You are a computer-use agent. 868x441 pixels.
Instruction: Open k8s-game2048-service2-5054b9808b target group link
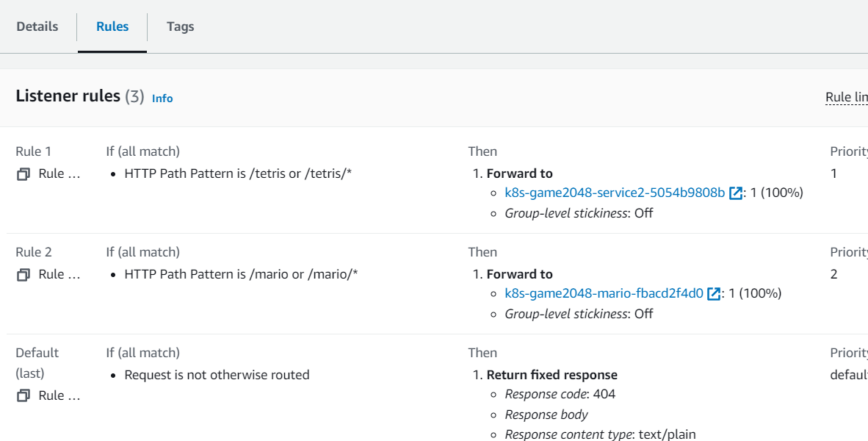click(x=615, y=193)
